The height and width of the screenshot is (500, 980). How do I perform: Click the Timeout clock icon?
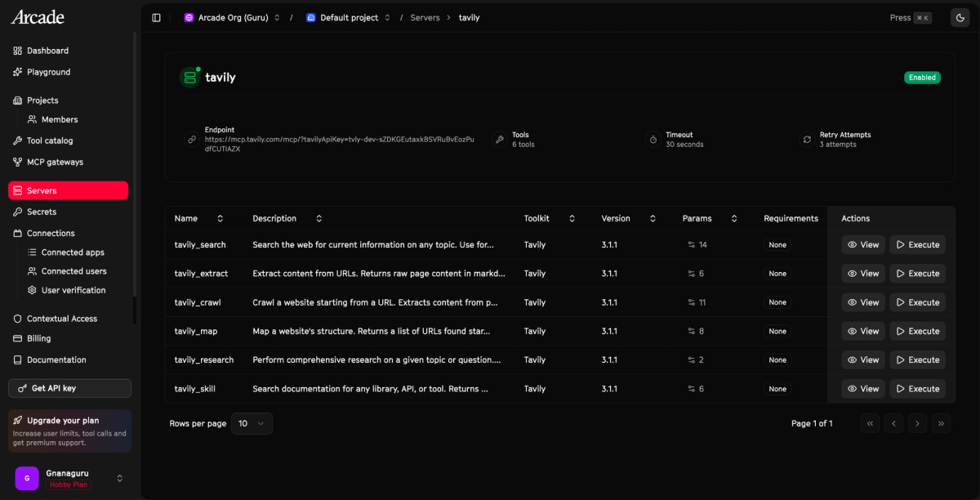653,140
